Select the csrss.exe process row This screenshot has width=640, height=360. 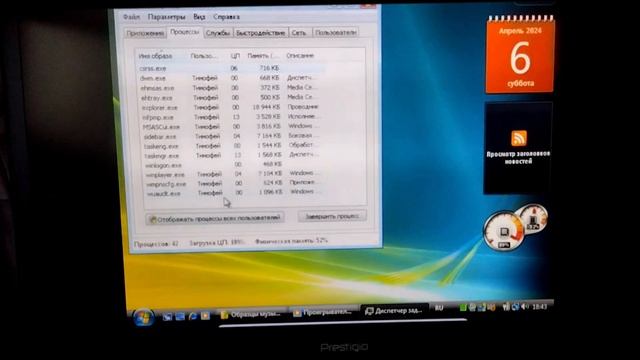[231, 68]
